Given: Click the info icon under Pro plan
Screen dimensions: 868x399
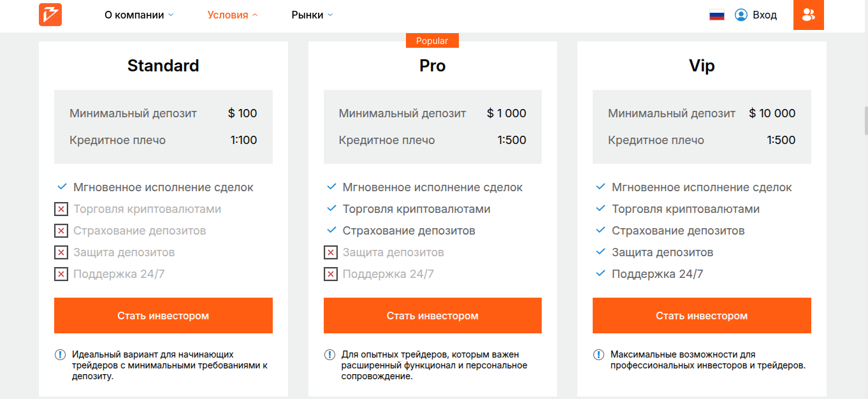Looking at the screenshot, I should 329,355.
